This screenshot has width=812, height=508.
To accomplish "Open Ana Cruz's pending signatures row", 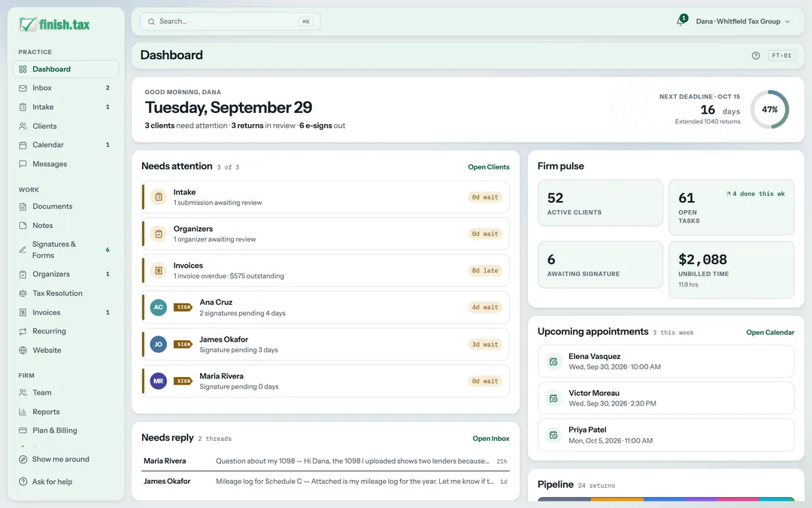I will (x=326, y=307).
